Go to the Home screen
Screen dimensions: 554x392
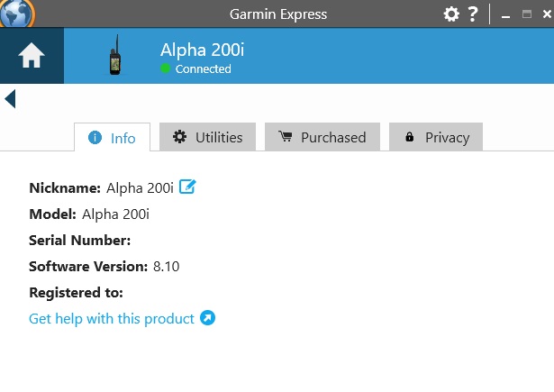32,56
